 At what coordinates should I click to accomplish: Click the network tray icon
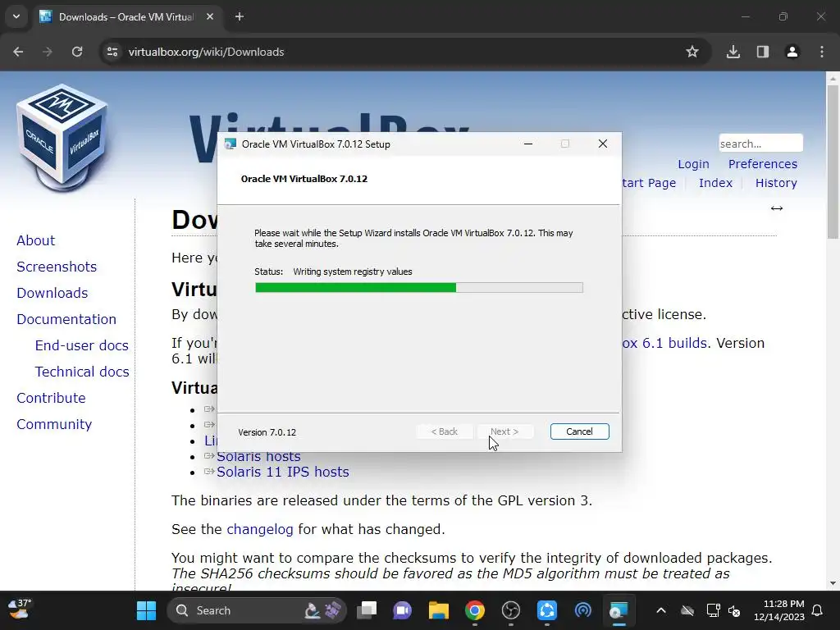coord(713,610)
